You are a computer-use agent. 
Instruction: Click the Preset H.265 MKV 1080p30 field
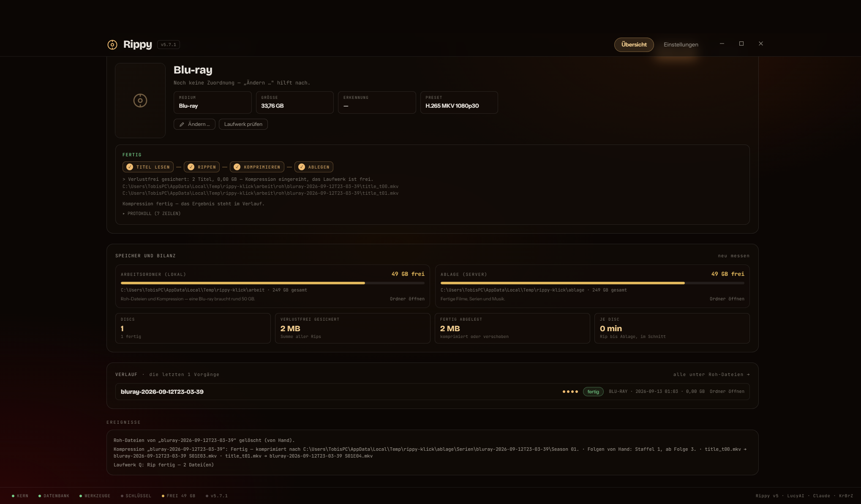[459, 102]
